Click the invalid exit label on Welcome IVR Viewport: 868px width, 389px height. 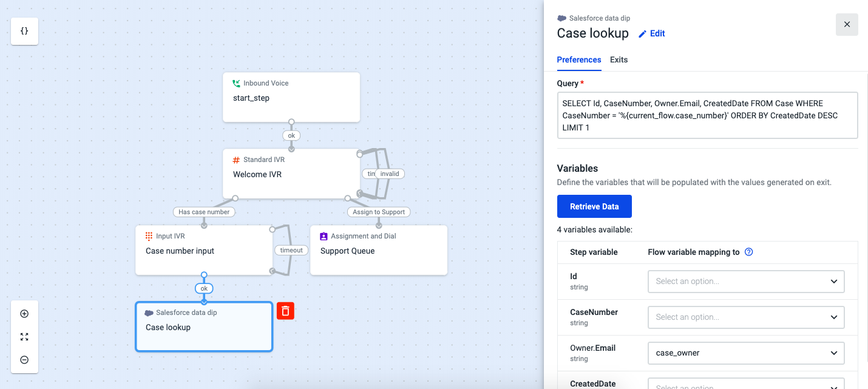[x=390, y=174]
